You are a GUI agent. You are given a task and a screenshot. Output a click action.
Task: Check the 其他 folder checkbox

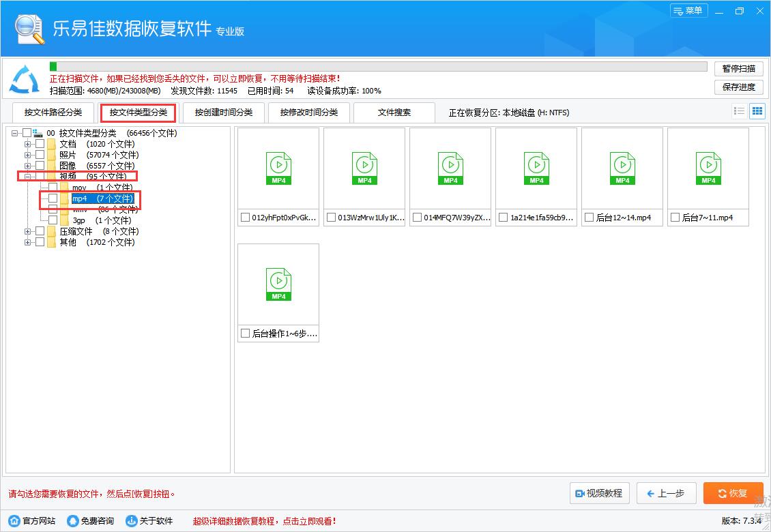pyautogui.click(x=40, y=241)
